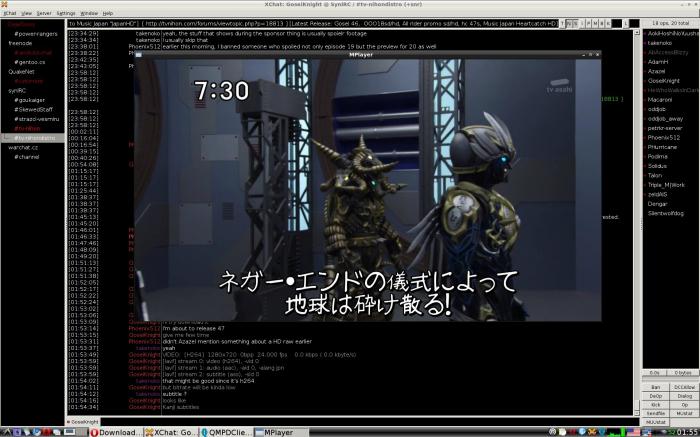Select #gentoo.cs in the channel tree

29,62
